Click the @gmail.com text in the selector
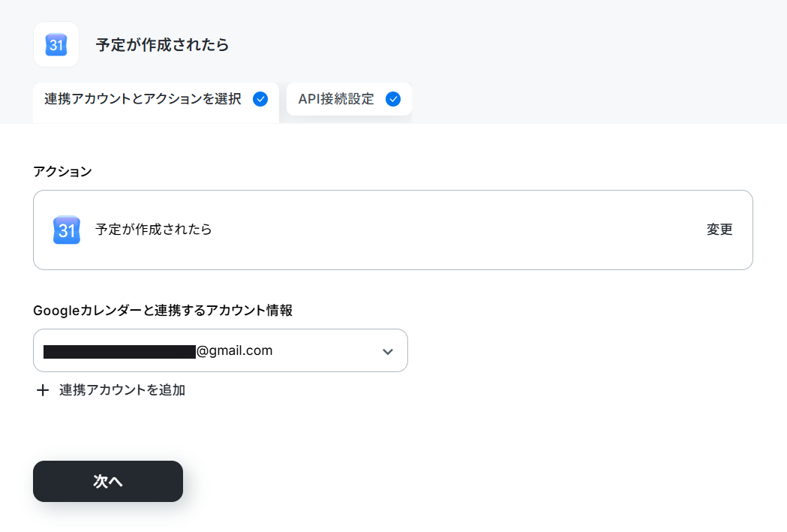Image resolution: width=787 pixels, height=532 pixels. click(234, 351)
